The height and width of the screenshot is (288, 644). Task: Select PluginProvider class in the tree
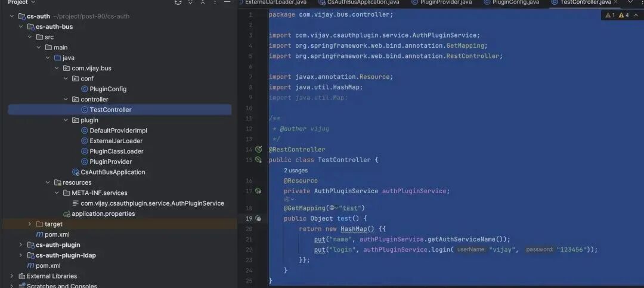coord(110,162)
